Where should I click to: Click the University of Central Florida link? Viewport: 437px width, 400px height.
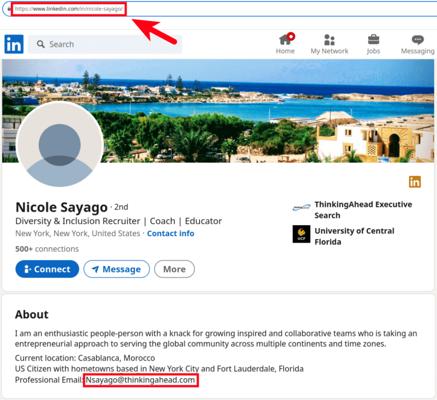[354, 236]
